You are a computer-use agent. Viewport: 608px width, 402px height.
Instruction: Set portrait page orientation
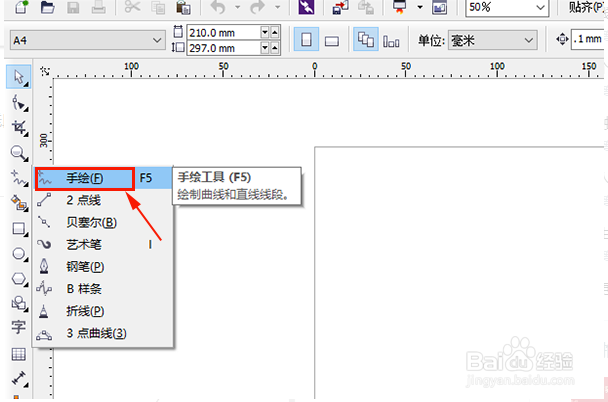click(306, 39)
